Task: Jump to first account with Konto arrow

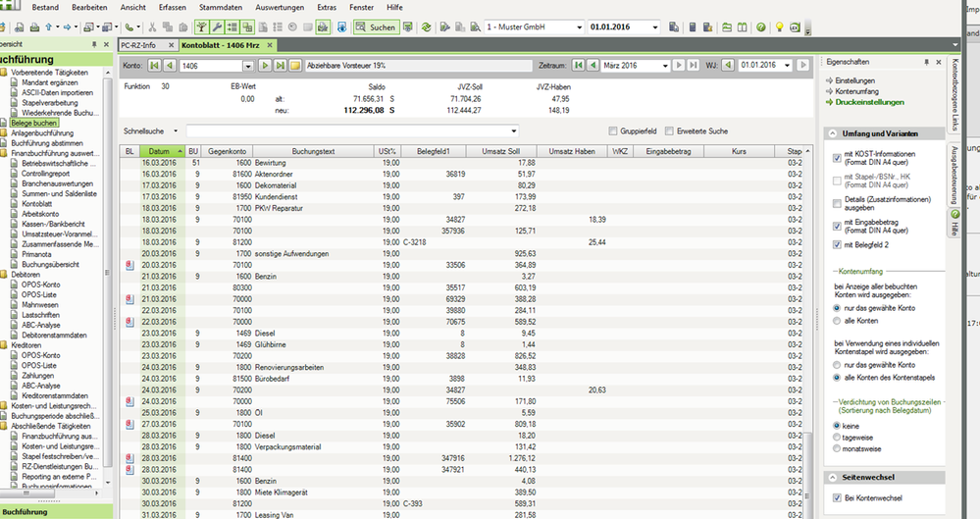Action: [152, 66]
